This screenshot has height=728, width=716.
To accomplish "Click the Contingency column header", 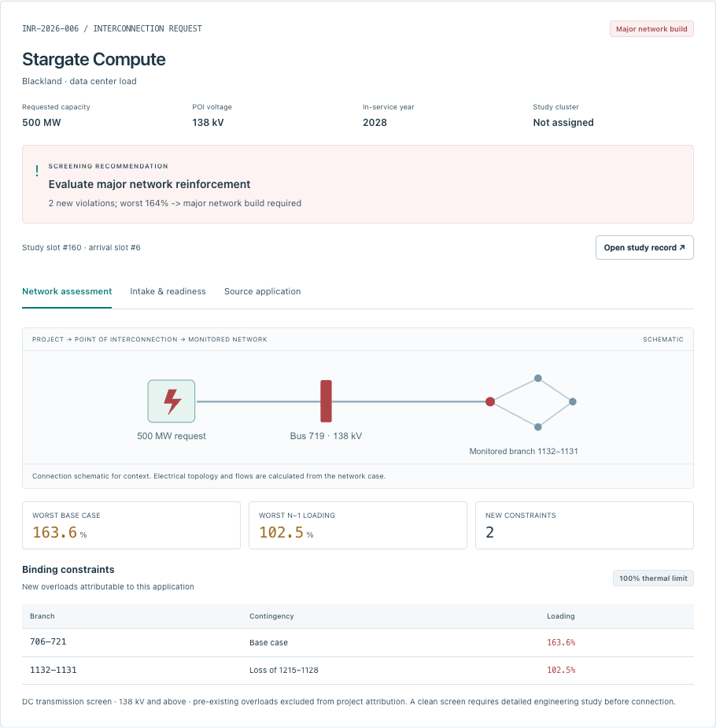I will [271, 616].
